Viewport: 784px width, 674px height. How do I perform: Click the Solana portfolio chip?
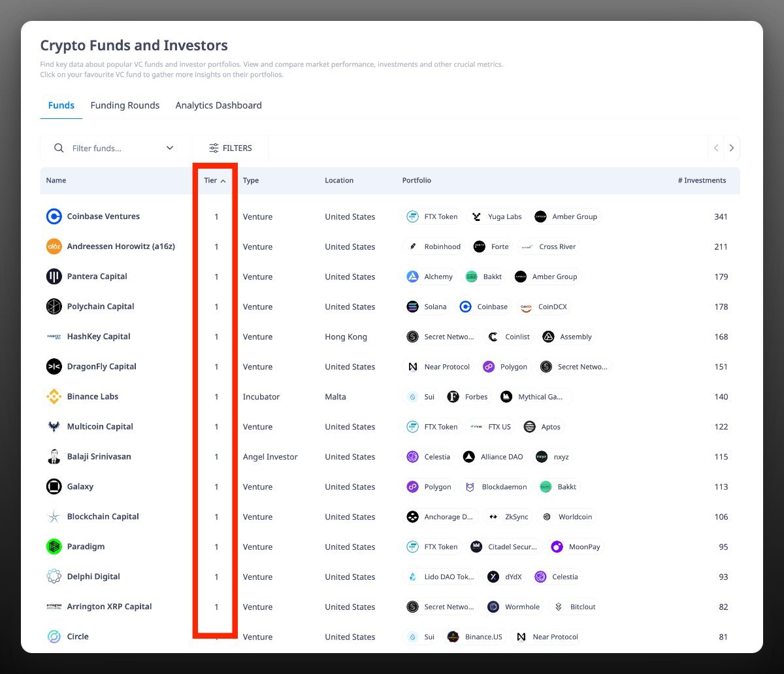(427, 307)
